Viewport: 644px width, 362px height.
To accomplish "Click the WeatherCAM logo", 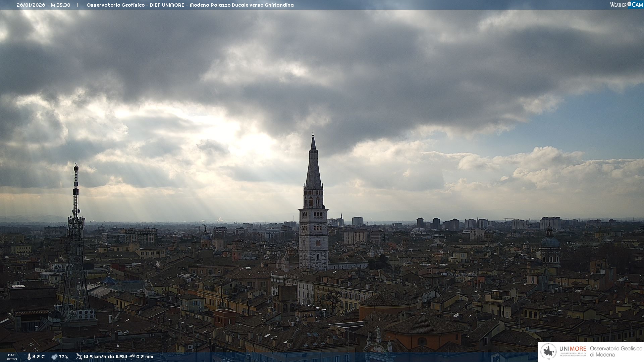I will tap(626, 5).
